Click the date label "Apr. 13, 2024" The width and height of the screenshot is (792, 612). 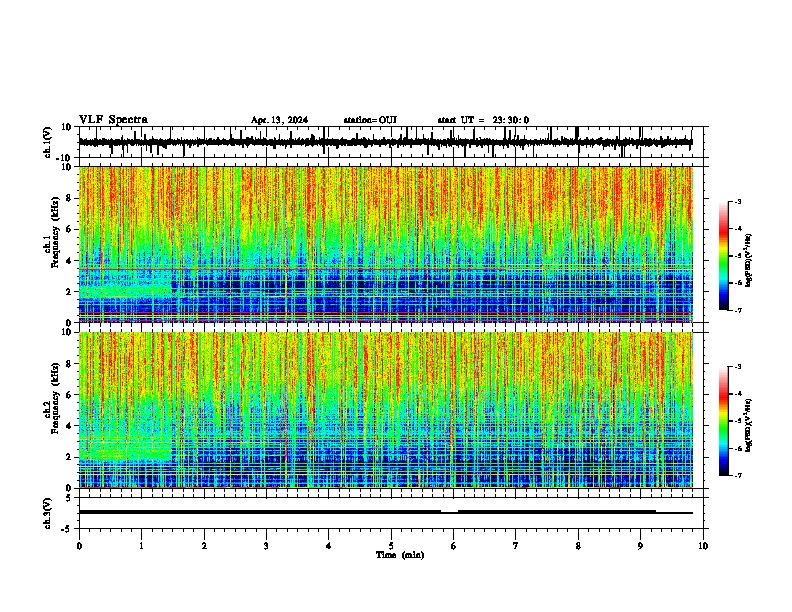(279, 120)
